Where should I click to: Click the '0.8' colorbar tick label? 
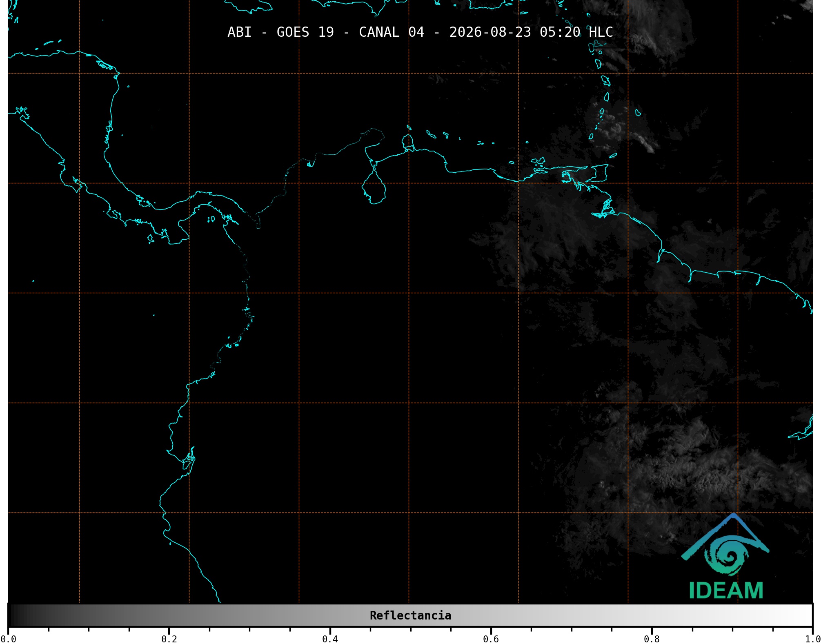(x=652, y=639)
